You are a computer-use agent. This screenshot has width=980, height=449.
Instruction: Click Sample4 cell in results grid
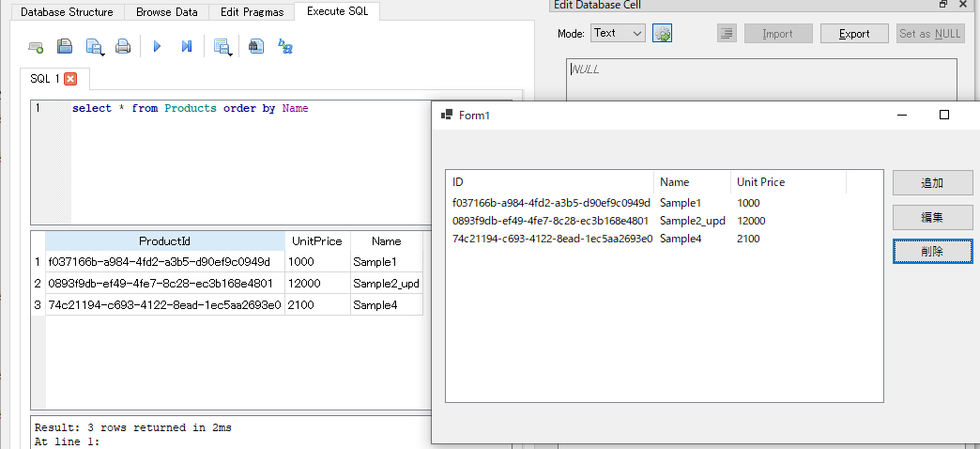coord(386,305)
